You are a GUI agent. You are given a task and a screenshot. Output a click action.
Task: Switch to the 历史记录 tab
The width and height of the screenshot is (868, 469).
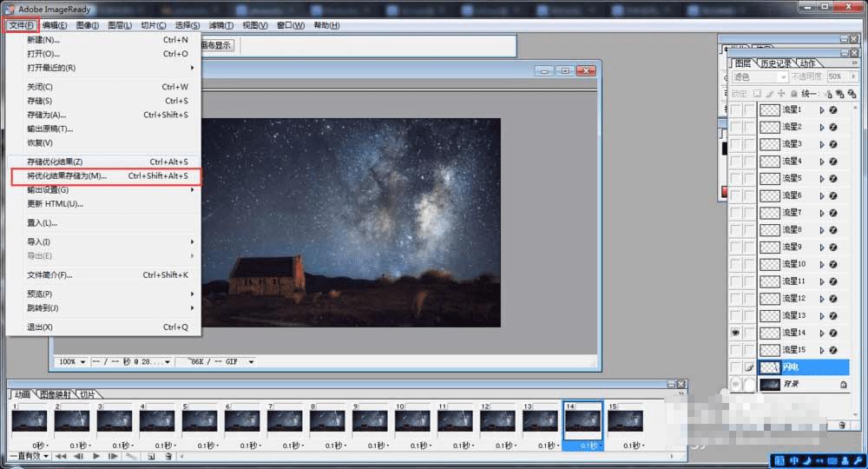[775, 63]
